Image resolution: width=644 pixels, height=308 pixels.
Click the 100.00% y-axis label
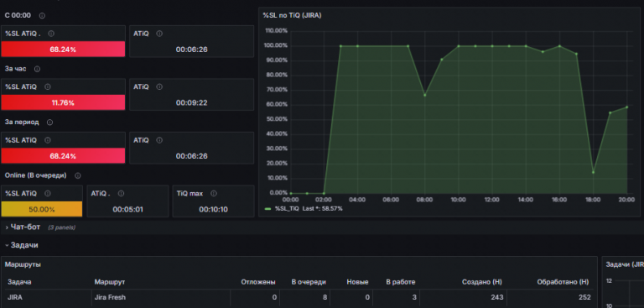pyautogui.click(x=277, y=45)
